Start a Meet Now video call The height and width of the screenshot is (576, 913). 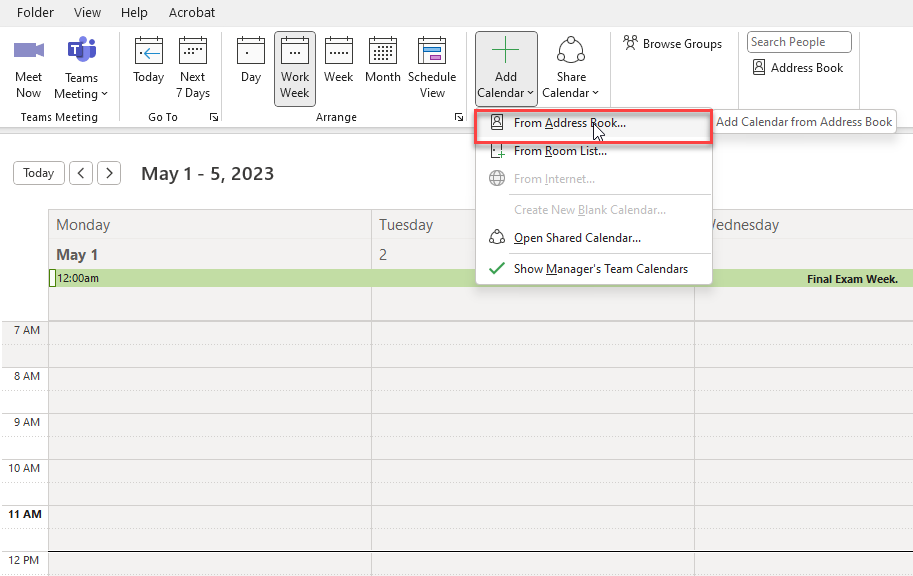(x=29, y=67)
